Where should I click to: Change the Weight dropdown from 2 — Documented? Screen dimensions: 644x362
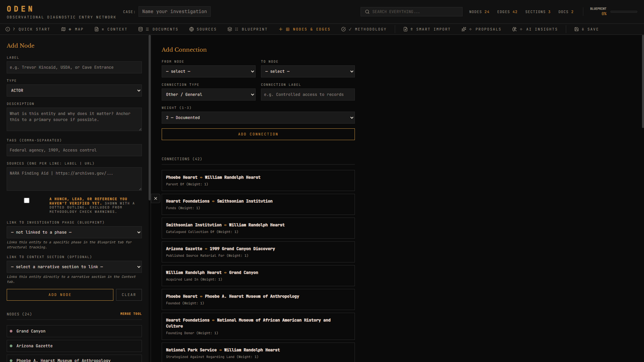point(258,118)
